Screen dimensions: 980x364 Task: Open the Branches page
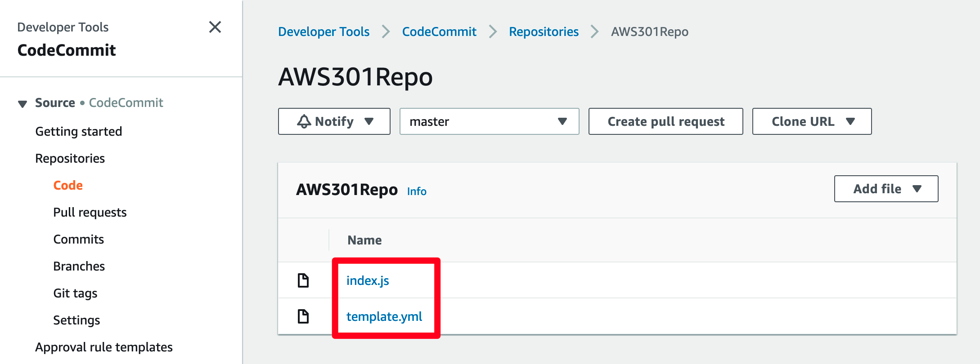pyautogui.click(x=79, y=266)
